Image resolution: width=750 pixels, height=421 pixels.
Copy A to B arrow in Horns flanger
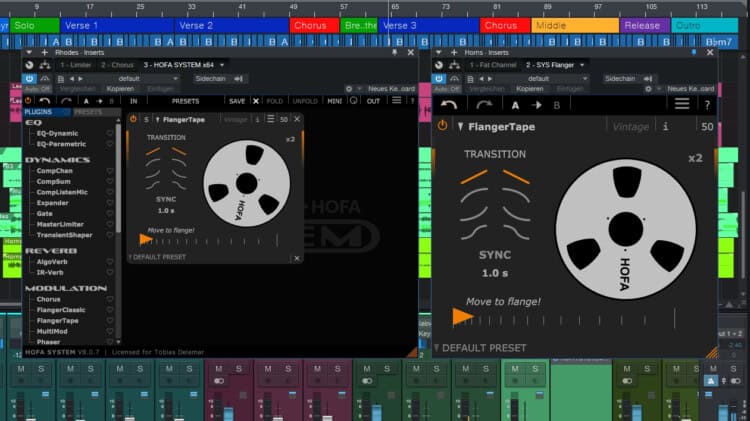536,105
